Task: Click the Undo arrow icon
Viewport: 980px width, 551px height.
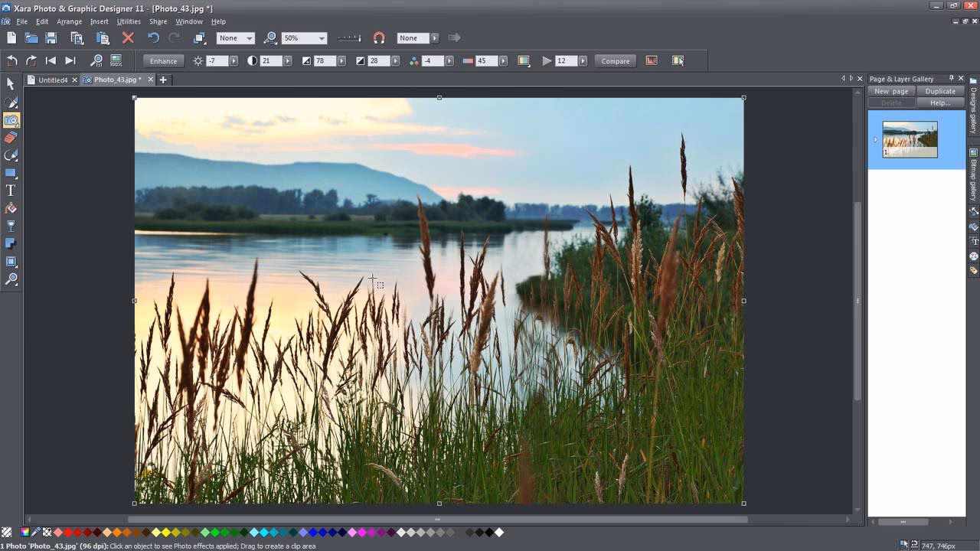Action: point(152,37)
